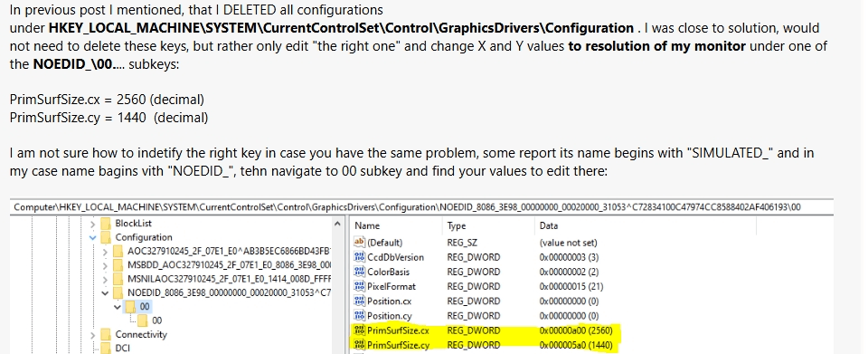Select the PrimSurfSize.cx value name

click(x=398, y=330)
